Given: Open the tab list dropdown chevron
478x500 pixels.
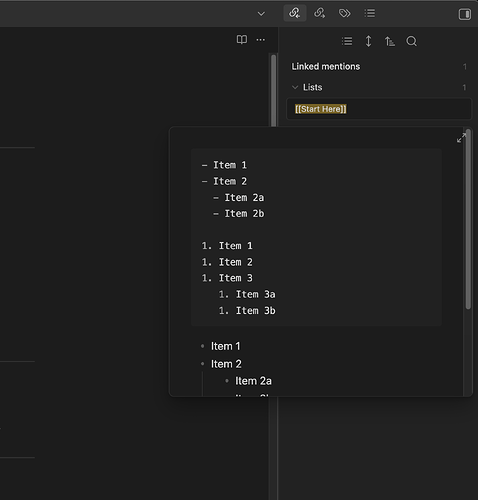Looking at the screenshot, I should 261,14.
